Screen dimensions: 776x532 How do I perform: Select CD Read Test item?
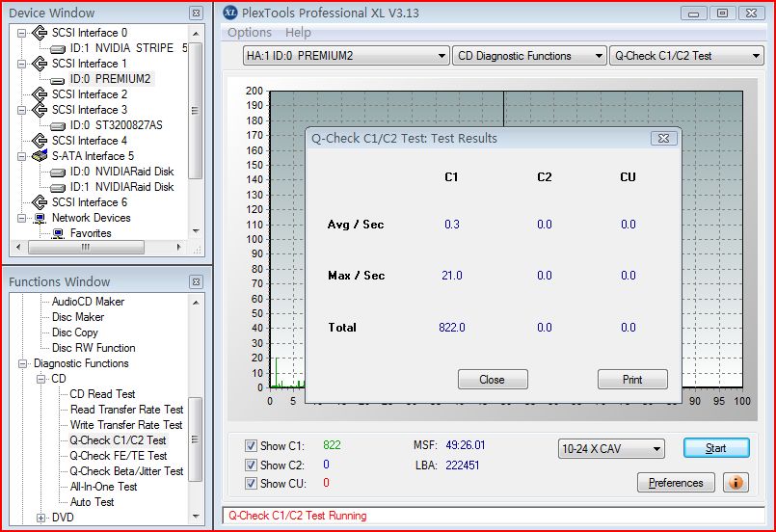102,394
